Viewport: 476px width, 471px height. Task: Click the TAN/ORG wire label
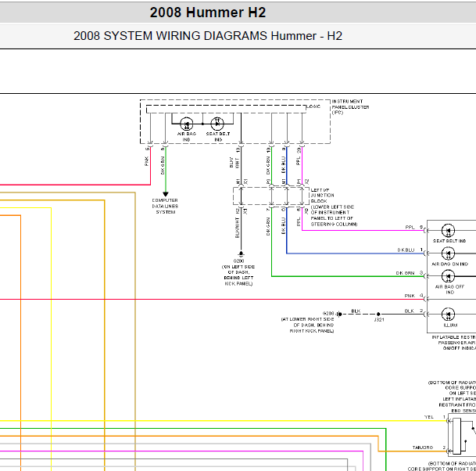point(422,448)
